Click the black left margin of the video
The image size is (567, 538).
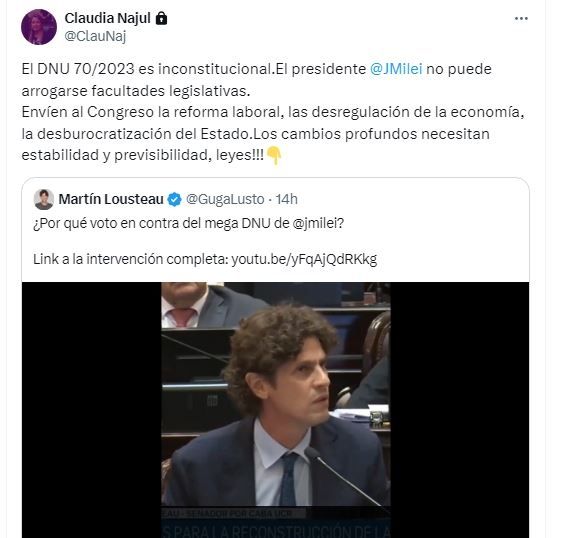click(91, 410)
